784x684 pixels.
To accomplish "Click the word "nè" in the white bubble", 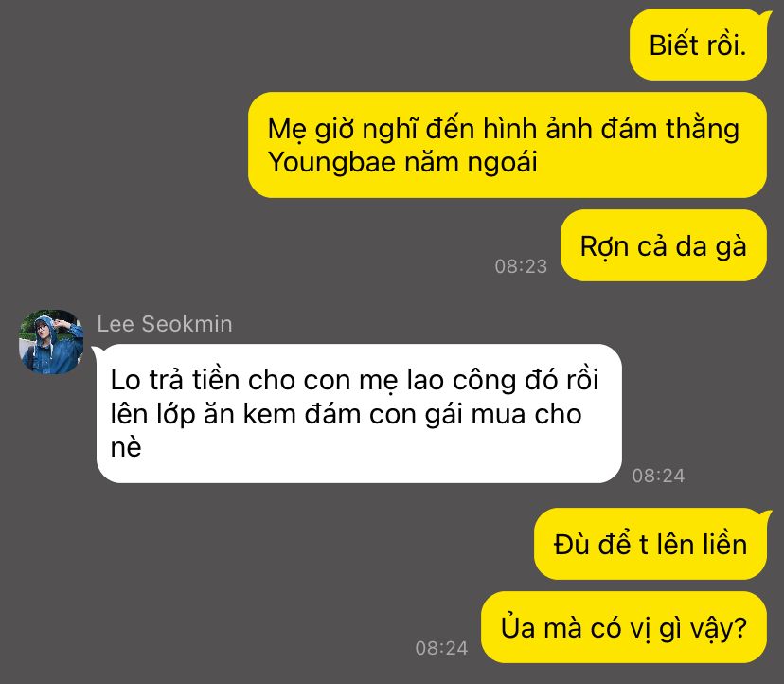I will tap(126, 447).
